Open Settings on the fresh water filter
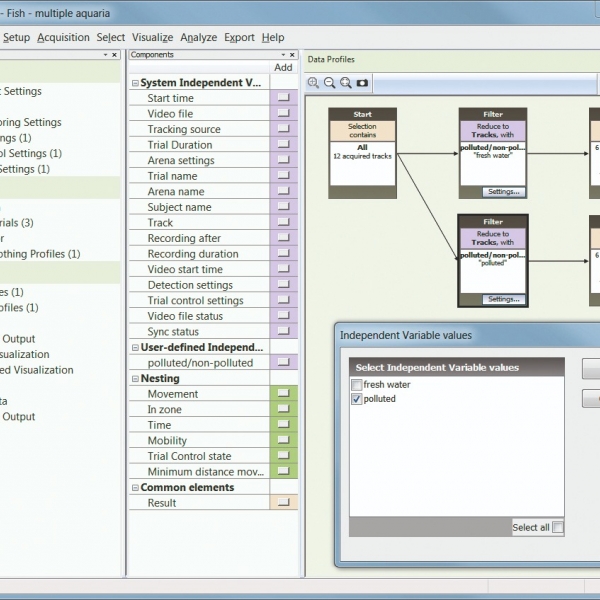This screenshot has width=600, height=600. click(502, 191)
